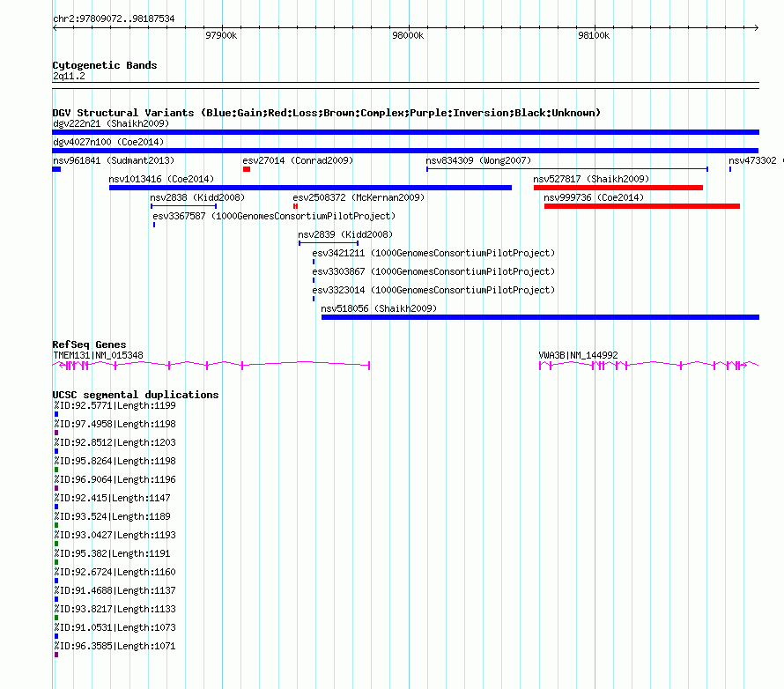Click the chr2:97809072..98187534 coordinate label
This screenshot has height=689, width=784.
click(114, 19)
